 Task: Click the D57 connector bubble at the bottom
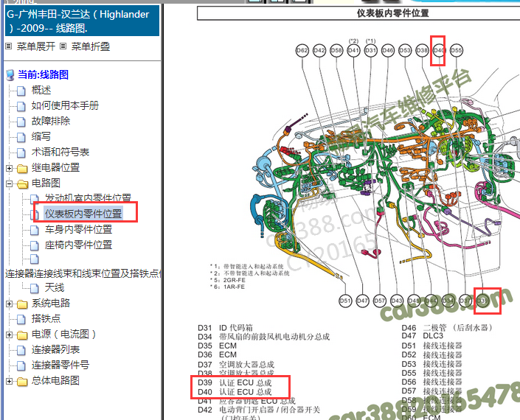(x=379, y=301)
